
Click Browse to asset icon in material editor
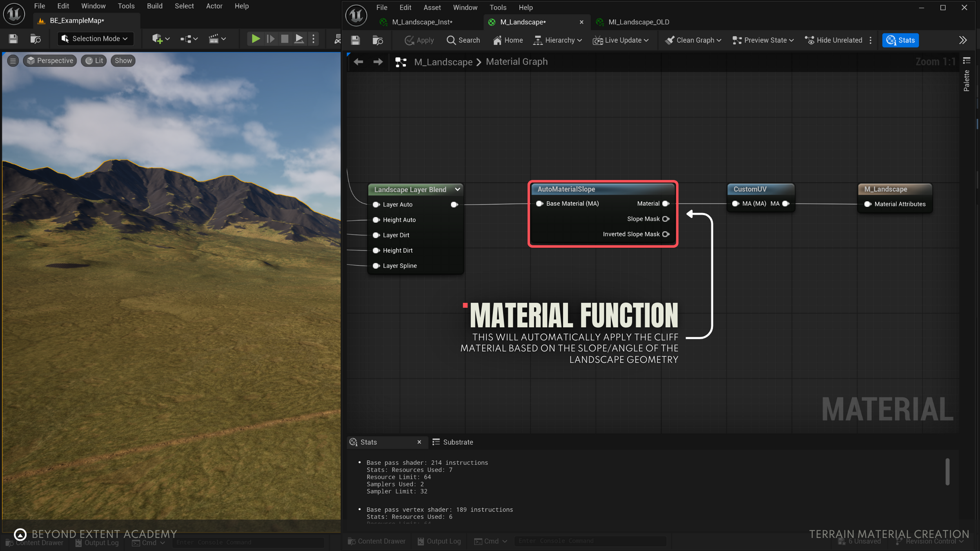pyautogui.click(x=378, y=40)
